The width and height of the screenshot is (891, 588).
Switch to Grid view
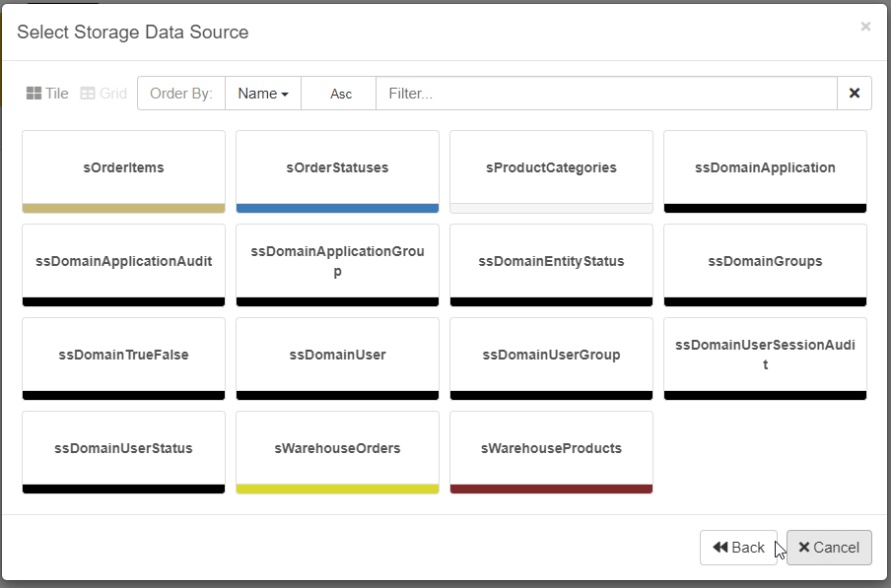pos(103,94)
